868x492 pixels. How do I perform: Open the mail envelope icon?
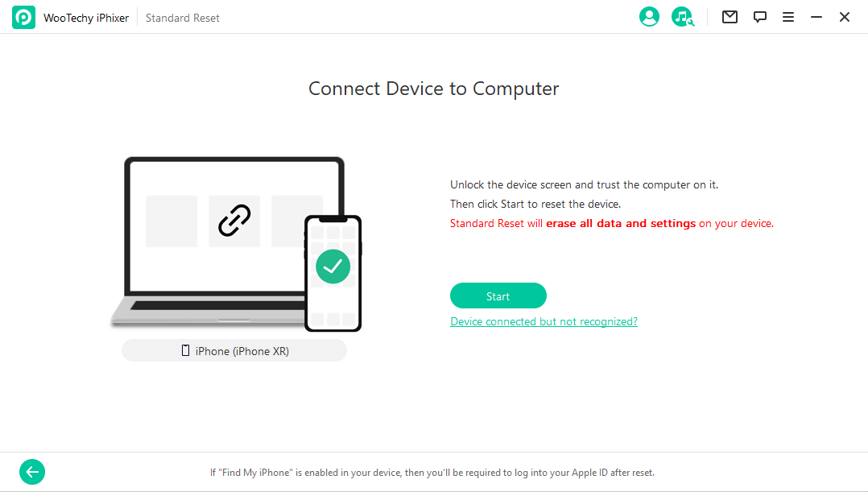tap(730, 17)
